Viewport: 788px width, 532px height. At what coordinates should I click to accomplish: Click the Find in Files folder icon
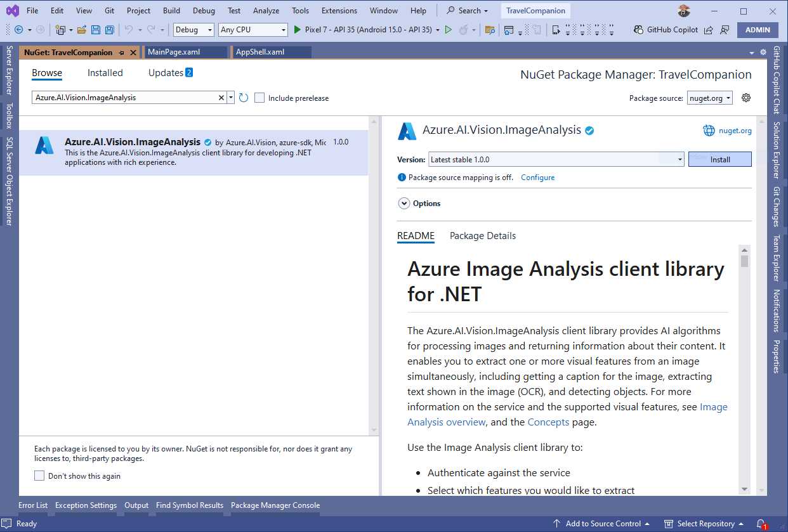coord(489,30)
